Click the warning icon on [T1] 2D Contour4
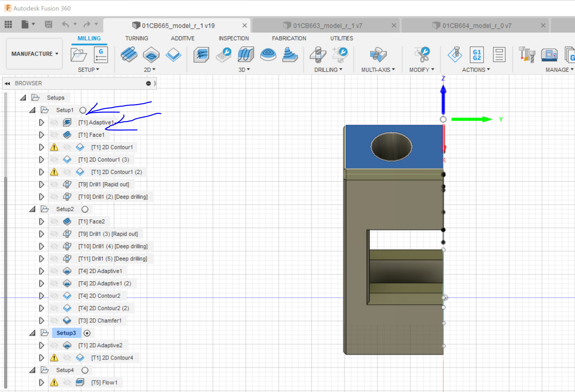The height and width of the screenshot is (392, 575). point(54,358)
